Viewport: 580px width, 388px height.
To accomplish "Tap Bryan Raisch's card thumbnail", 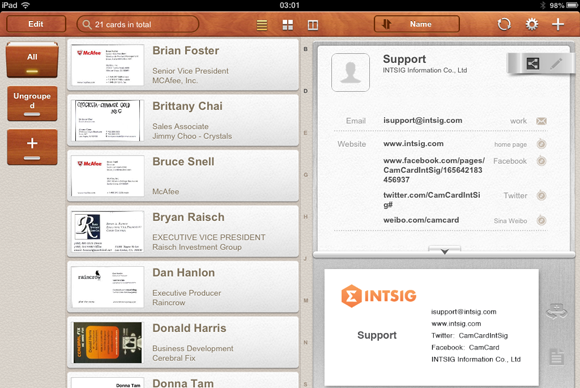I will point(108,232).
